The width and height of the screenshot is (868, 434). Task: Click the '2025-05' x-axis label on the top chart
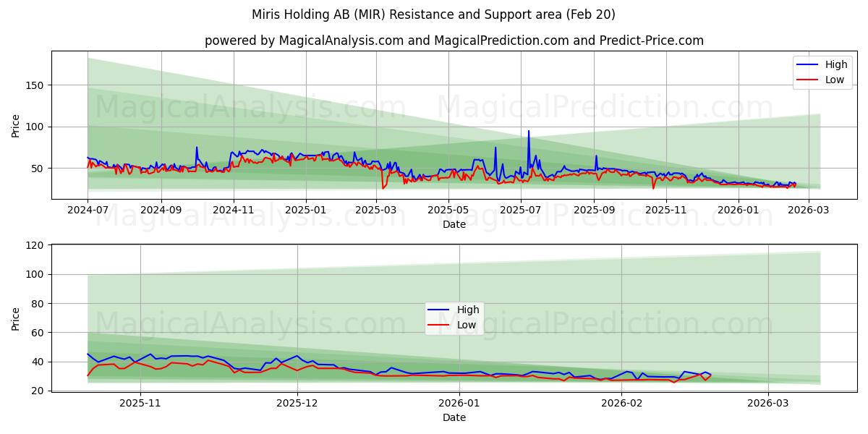448,210
